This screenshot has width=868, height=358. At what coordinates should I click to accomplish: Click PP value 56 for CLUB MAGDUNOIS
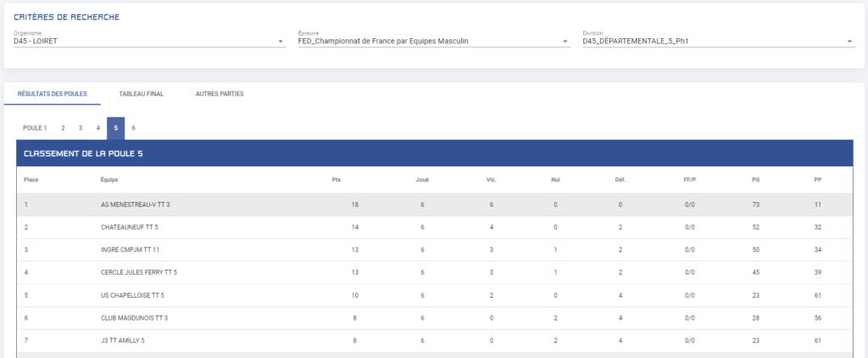coord(818,318)
